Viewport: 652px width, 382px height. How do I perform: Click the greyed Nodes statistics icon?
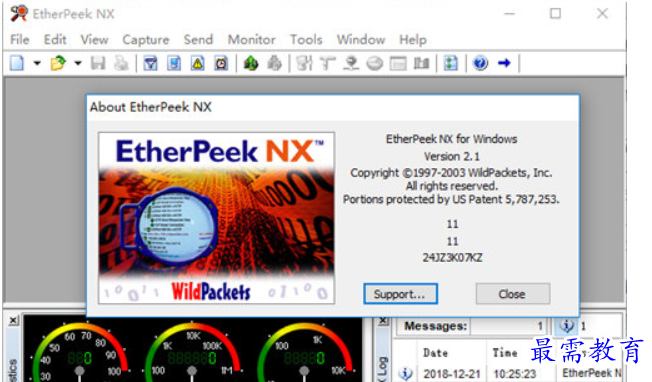(x=304, y=63)
